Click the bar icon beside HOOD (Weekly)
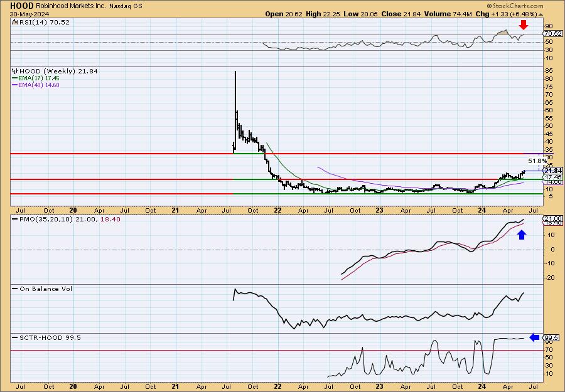The image size is (565, 392). tap(15, 71)
